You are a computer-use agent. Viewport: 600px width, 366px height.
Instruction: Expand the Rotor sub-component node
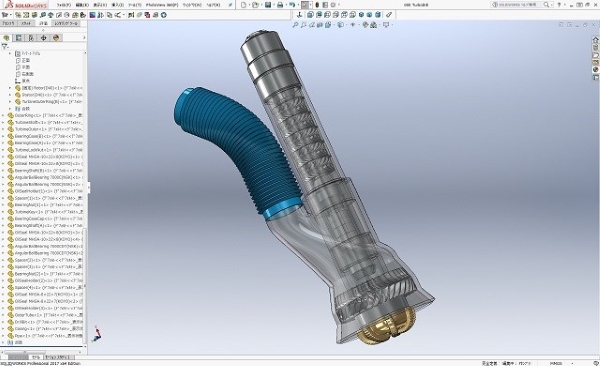[10, 88]
